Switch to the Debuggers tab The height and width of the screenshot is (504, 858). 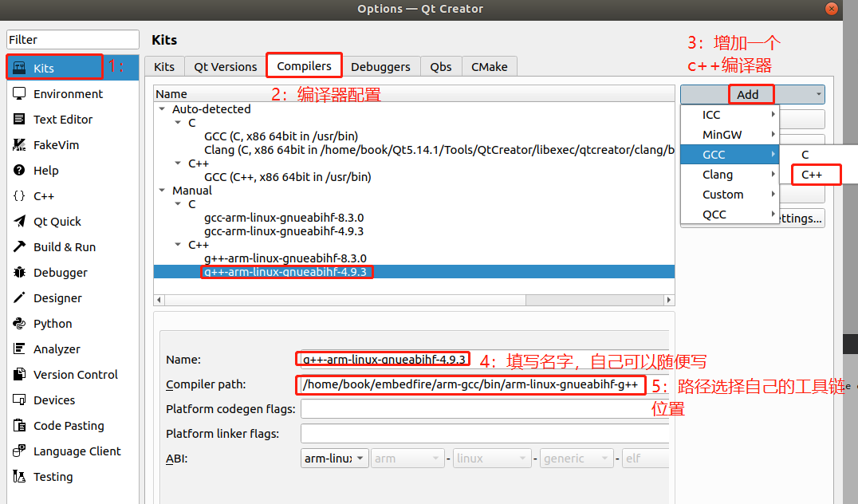381,67
